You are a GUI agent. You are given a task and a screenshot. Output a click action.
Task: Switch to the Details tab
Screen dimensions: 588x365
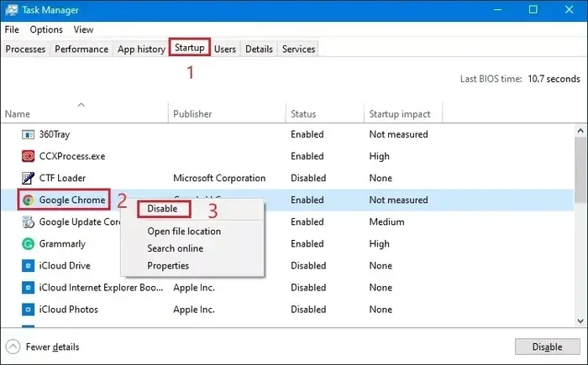point(259,50)
